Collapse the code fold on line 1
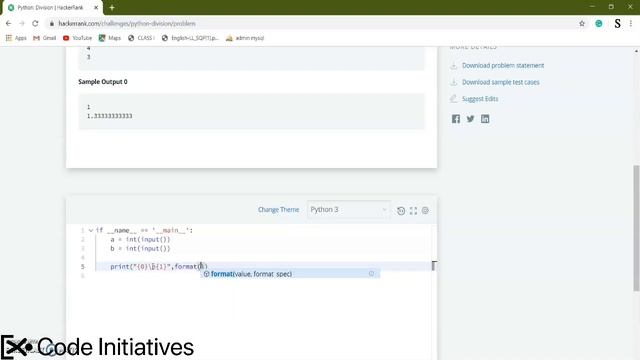Viewport: 640px width, 360px height. (x=91, y=230)
